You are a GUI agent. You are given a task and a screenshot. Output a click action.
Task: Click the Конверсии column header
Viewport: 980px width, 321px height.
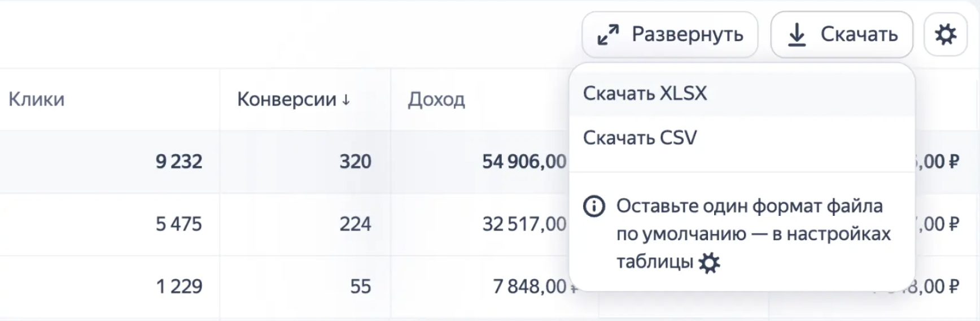pos(287,99)
